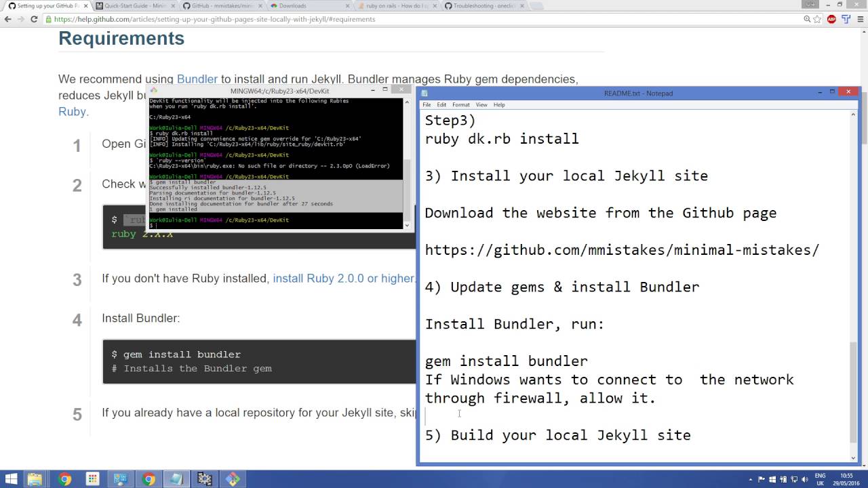868x488 pixels.
Task: Open the zoom magnifier icon in address bar
Action: [807, 19]
